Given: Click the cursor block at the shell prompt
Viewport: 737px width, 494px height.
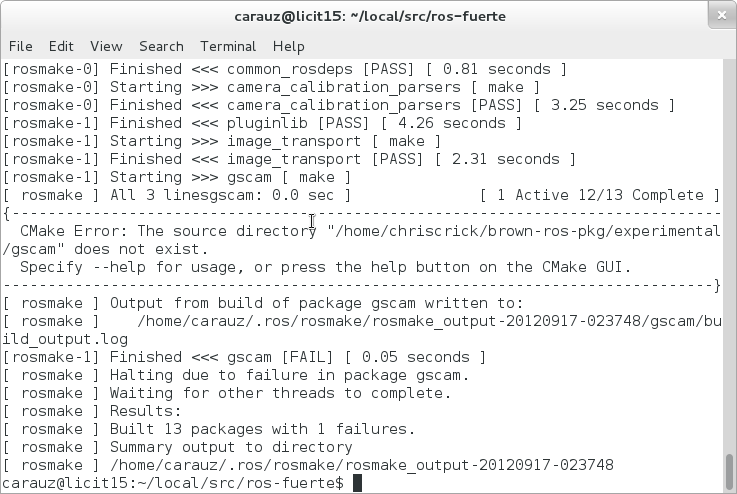Looking at the screenshot, I should pos(360,484).
